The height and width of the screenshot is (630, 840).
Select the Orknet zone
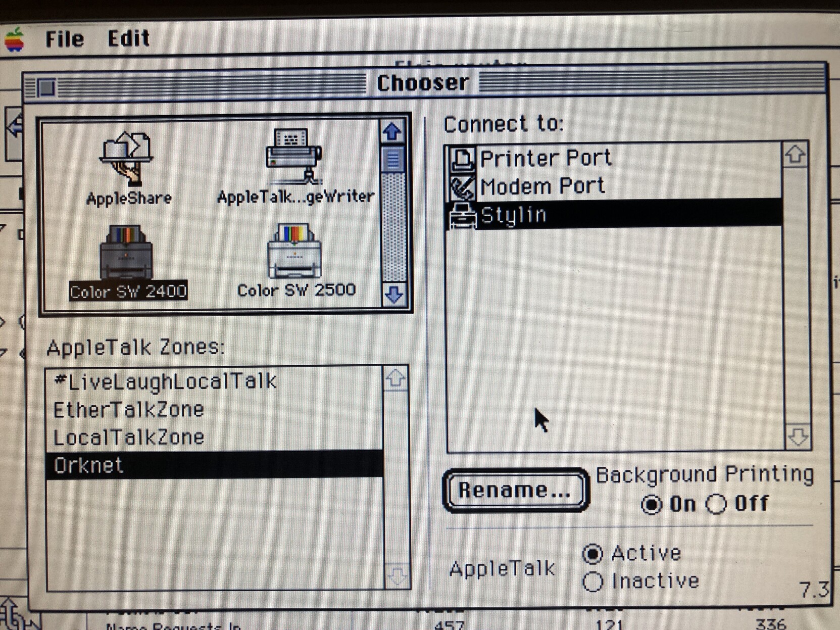pyautogui.click(x=214, y=465)
